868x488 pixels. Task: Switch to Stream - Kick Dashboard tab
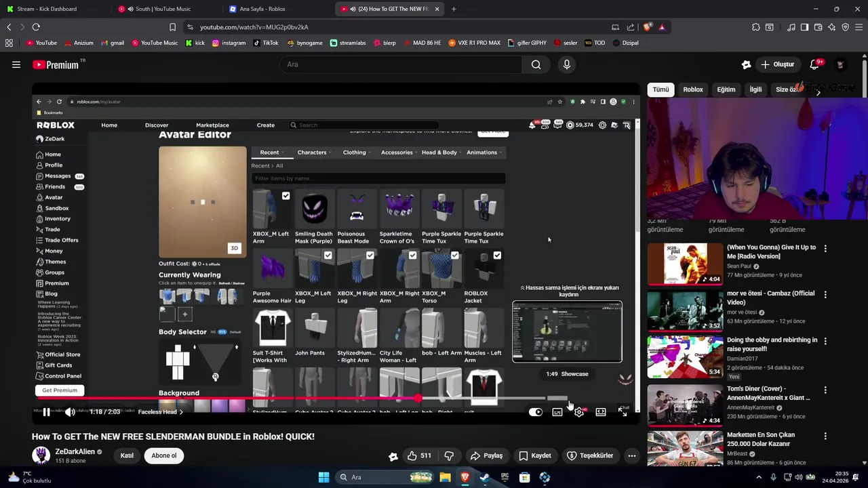click(54, 9)
